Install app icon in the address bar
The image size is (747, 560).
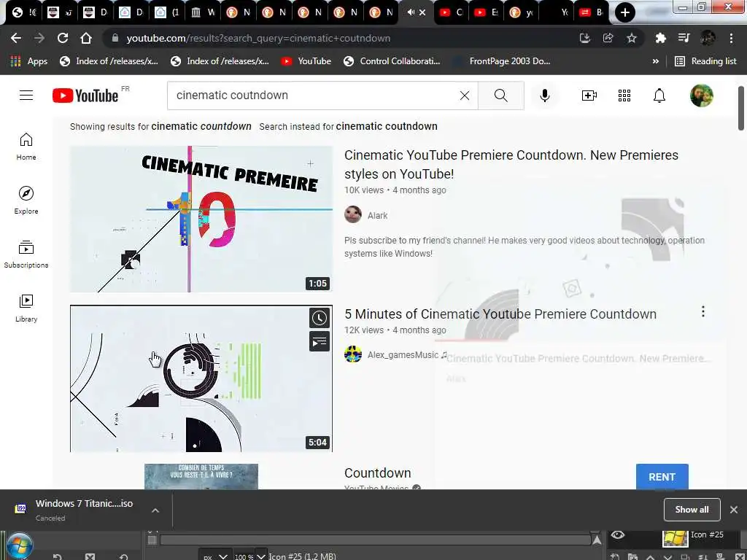pyautogui.click(x=584, y=38)
